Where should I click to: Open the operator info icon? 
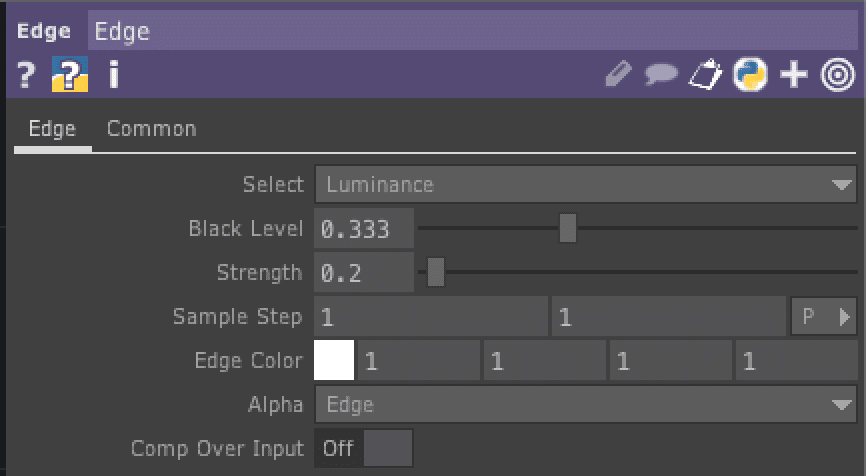coord(113,75)
